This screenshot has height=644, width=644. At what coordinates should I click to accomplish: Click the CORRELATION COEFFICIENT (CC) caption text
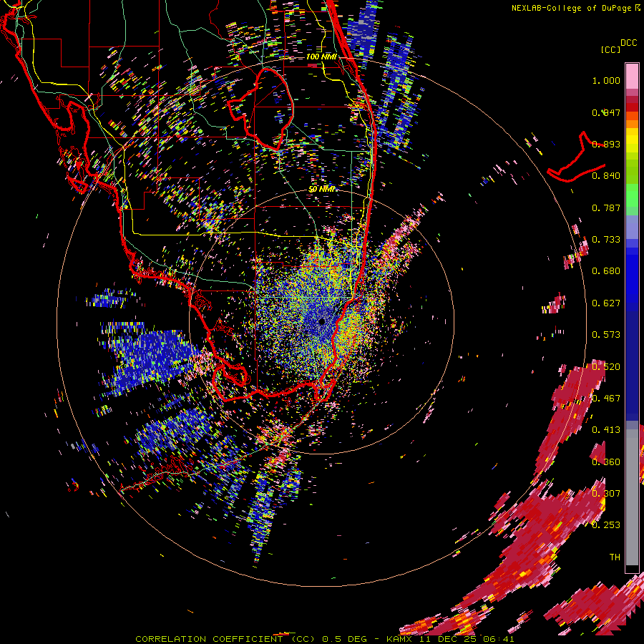[x=225, y=639]
